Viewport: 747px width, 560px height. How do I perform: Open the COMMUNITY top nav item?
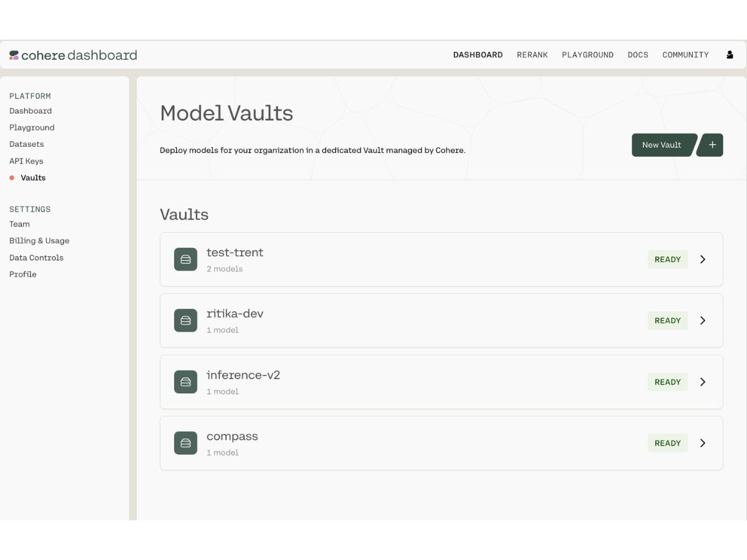point(685,55)
